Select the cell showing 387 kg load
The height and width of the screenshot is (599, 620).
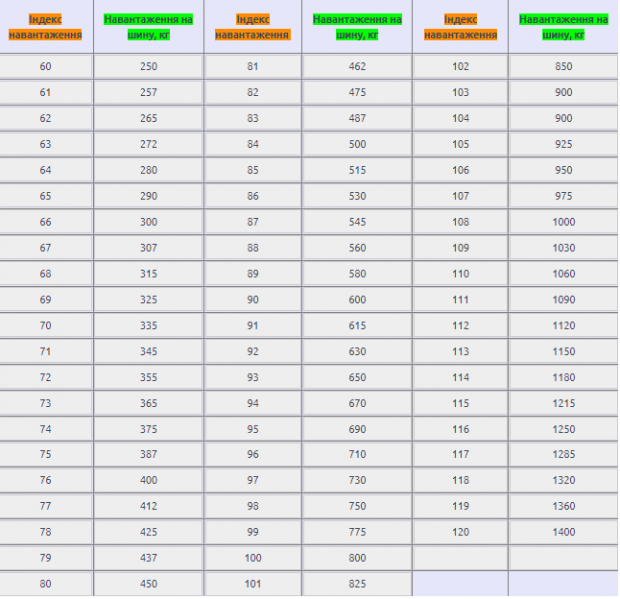(x=149, y=455)
